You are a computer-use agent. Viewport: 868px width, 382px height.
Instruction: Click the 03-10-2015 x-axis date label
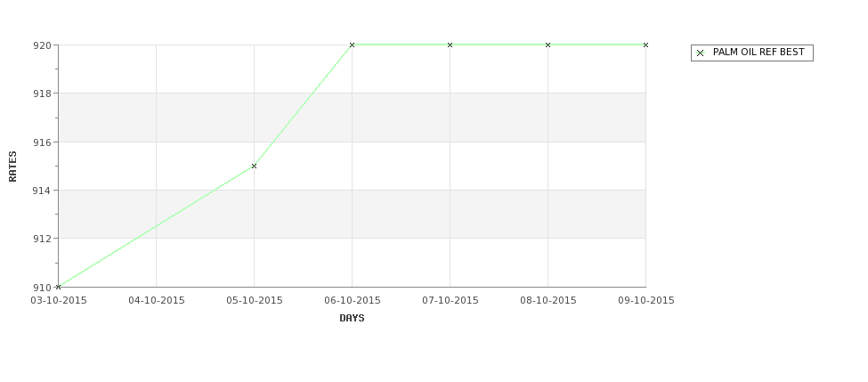pos(59,301)
